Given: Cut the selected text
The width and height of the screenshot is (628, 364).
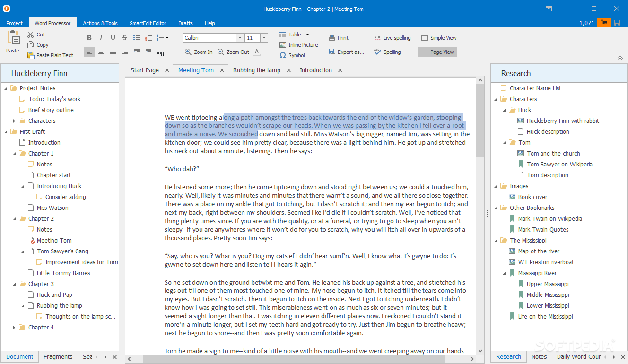Looking at the screenshot, I should click(36, 35).
